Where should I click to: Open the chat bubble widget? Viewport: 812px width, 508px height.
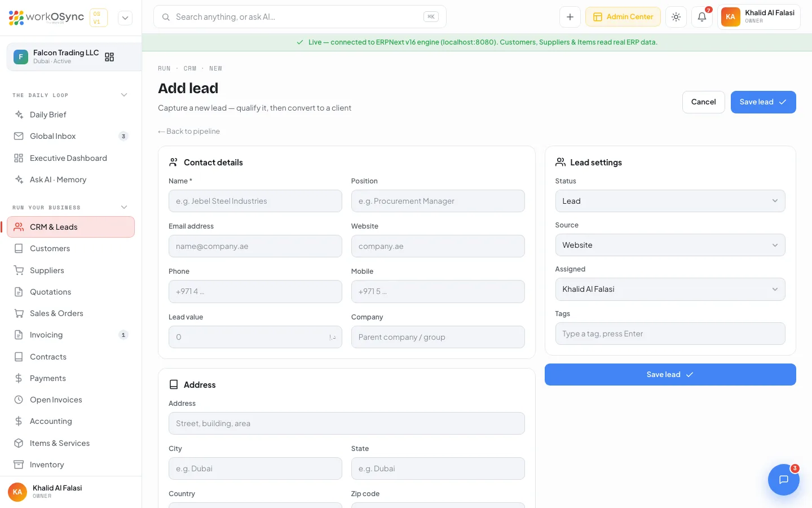(x=783, y=480)
